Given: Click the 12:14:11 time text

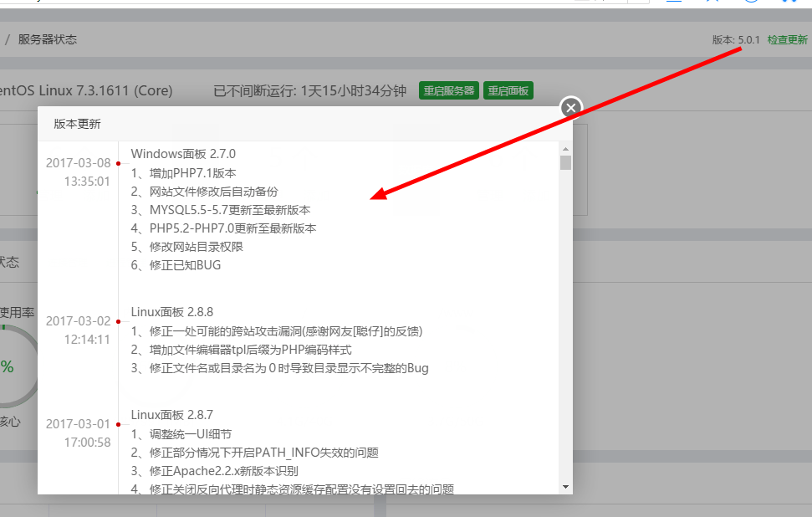Looking at the screenshot, I should (x=87, y=340).
